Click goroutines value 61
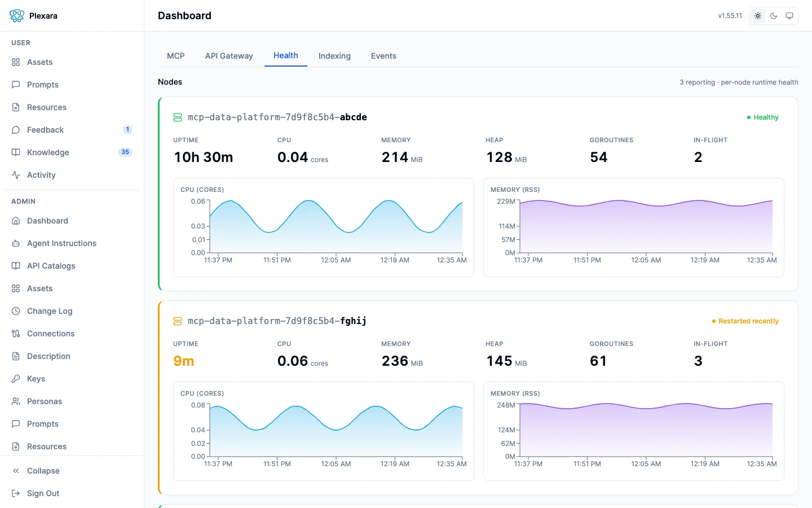Viewport: 812px width, 508px height. [598, 361]
